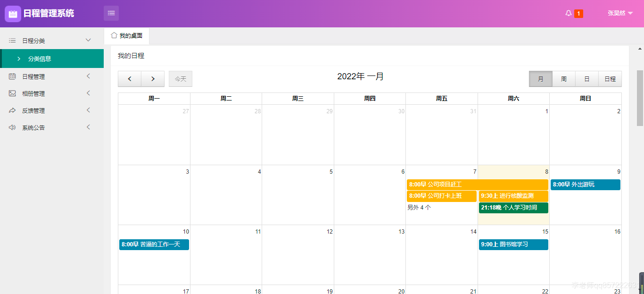Select day number 14 in calendar
The image size is (644, 294).
[x=473, y=232]
